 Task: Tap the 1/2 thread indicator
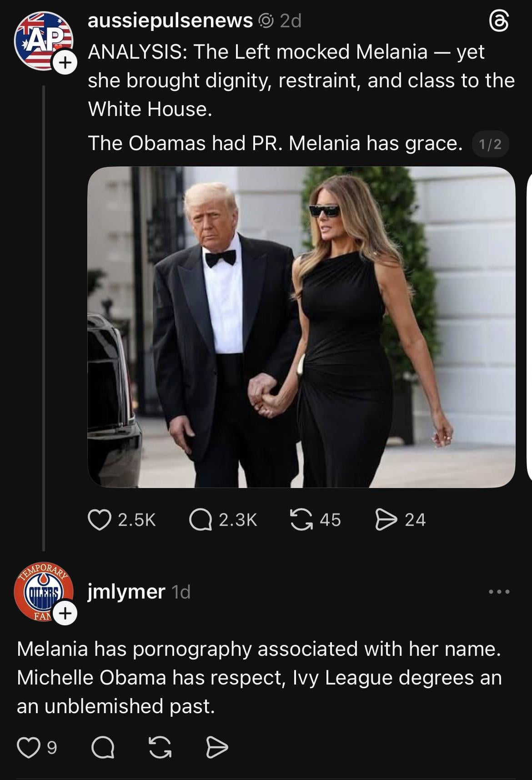point(490,144)
